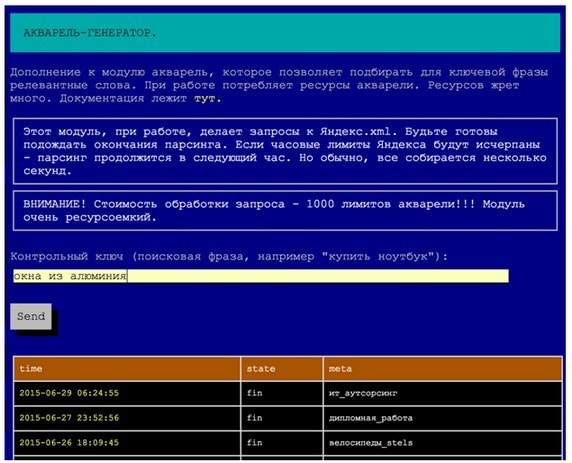Click the fin state for велосипеды_stels row
Image resolution: width=572 pixels, height=463 pixels.
tap(254, 443)
